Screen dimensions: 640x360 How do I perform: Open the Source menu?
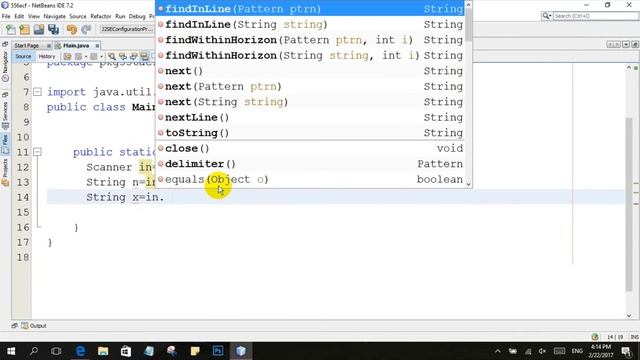pos(78,16)
